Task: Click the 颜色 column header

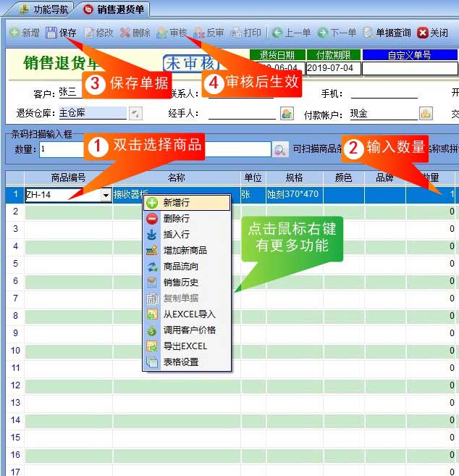Action: 343,178
